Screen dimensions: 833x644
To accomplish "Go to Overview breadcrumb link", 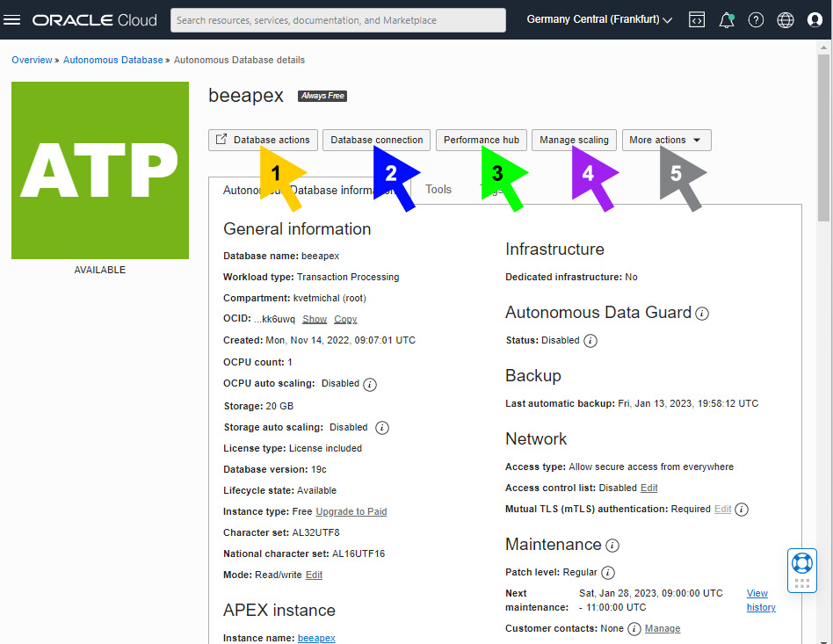I will 32,60.
